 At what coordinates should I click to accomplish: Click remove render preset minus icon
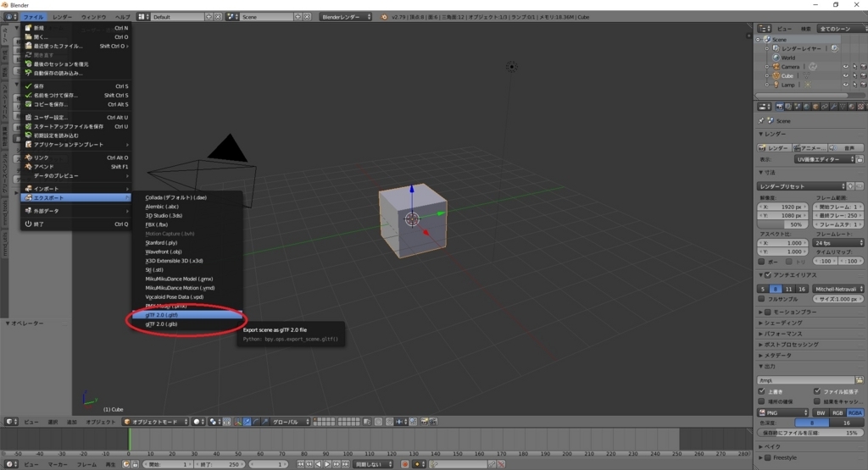pos(860,186)
